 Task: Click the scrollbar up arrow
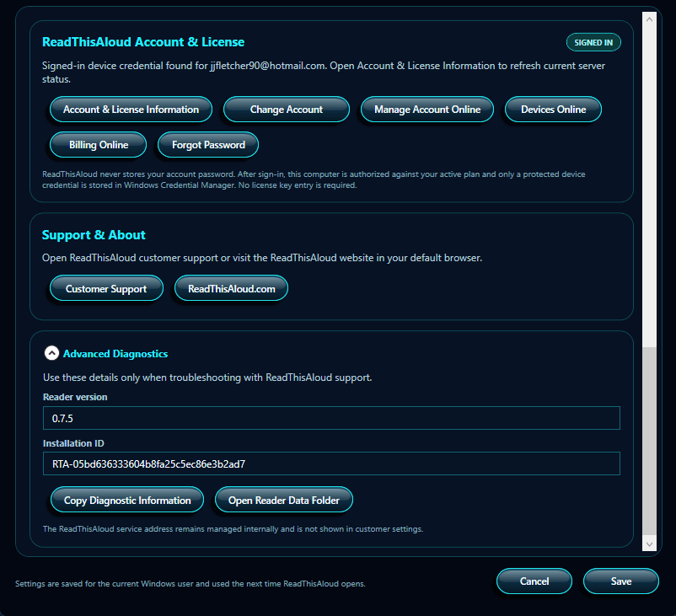[x=649, y=20]
